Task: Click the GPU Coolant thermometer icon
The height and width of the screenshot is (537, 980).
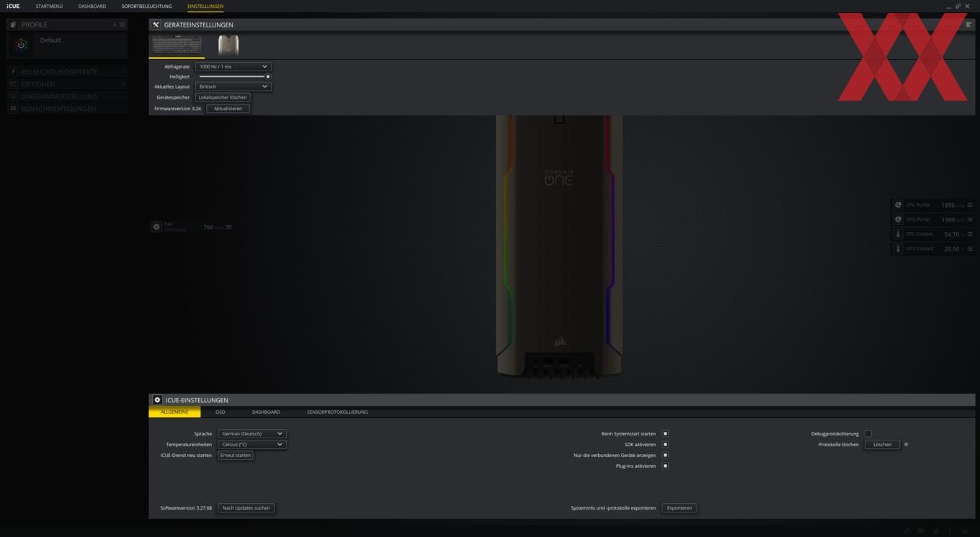Action: (898, 249)
